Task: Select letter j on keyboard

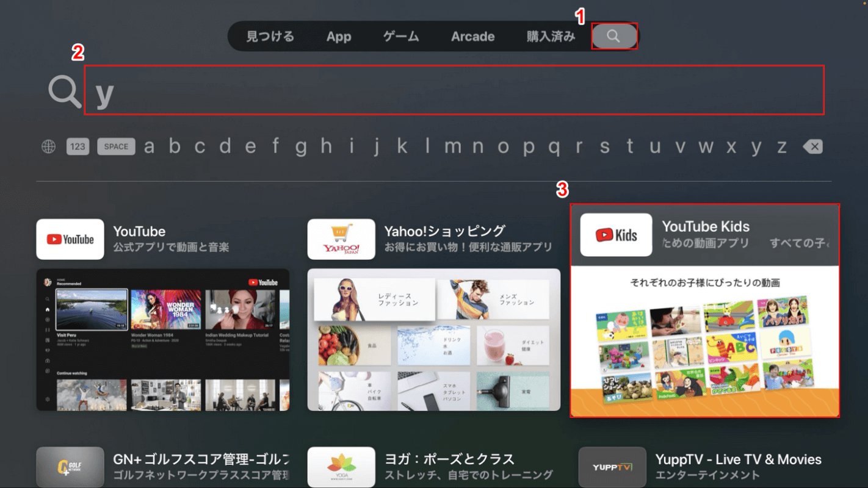Action: 377,148
